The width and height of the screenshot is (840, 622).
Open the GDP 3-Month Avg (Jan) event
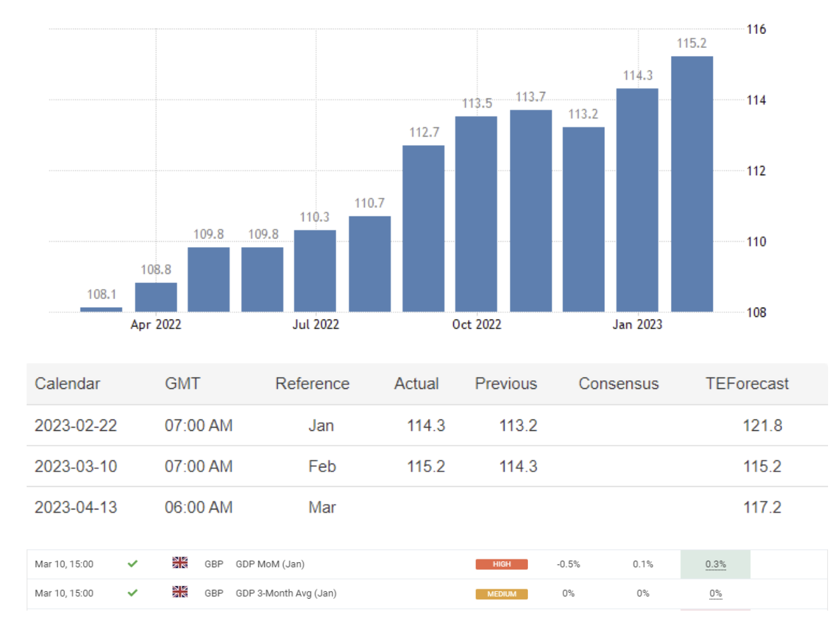(x=286, y=593)
